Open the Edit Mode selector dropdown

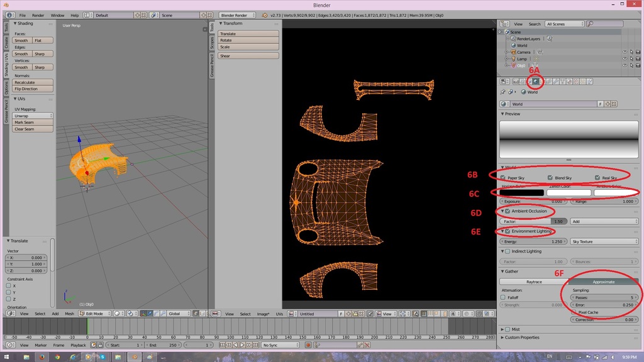click(x=94, y=314)
